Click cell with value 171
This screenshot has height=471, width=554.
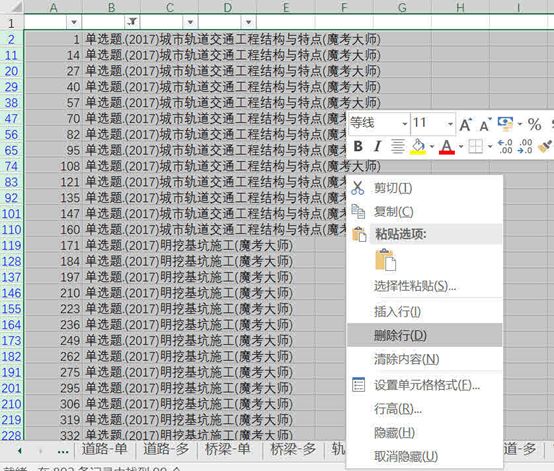[53, 245]
